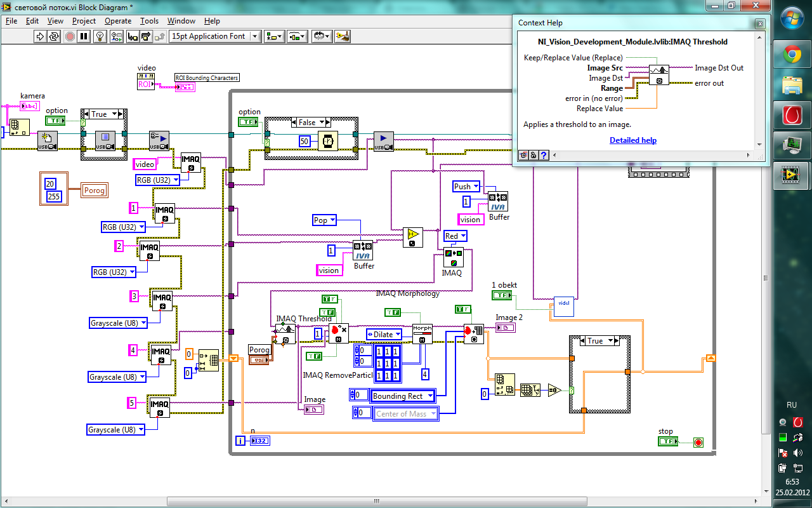Image resolution: width=812 pixels, height=508 pixels.
Task: Click the IMAQ Morphology node icon
Action: point(422,333)
